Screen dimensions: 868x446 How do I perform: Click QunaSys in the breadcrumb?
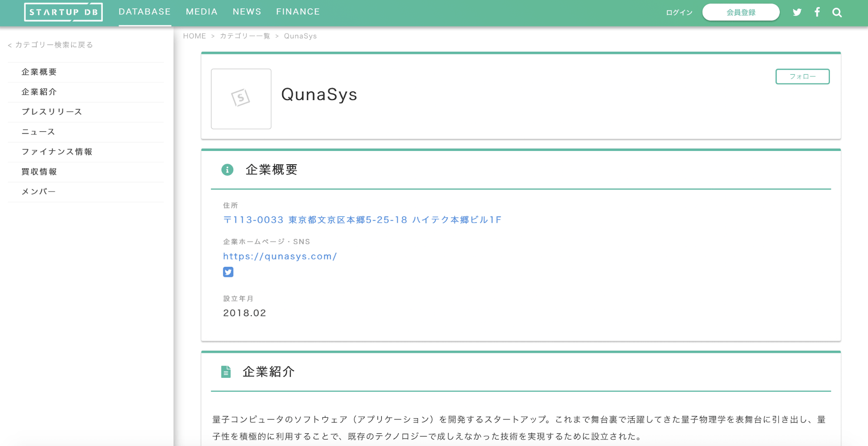coord(300,36)
